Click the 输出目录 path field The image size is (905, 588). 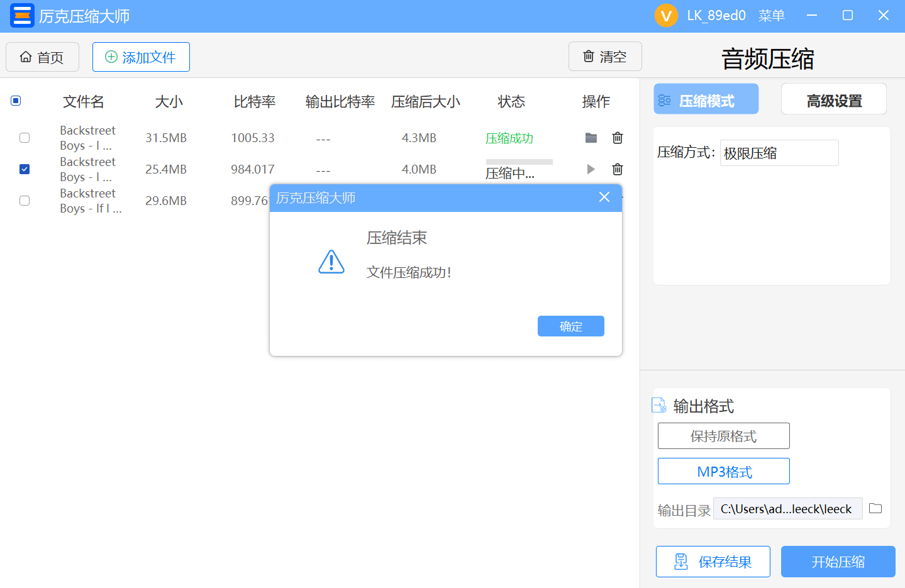click(x=788, y=509)
